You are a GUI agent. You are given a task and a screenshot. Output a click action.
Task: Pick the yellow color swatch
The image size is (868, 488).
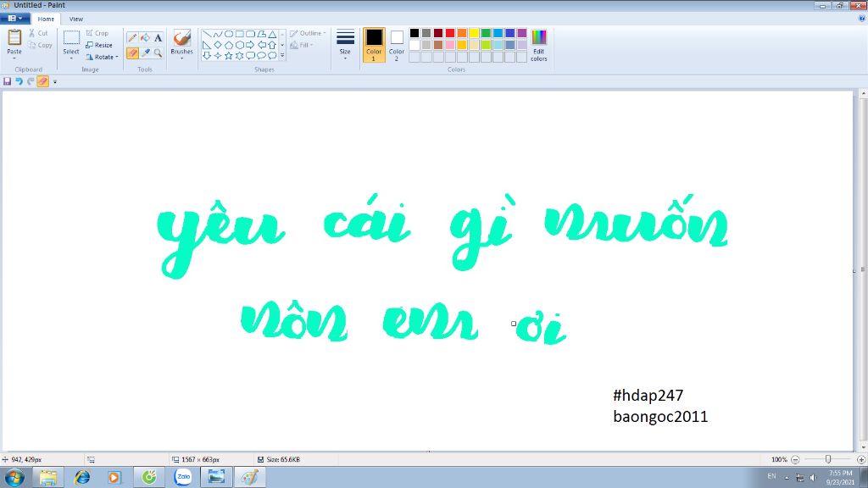pyautogui.click(x=474, y=33)
